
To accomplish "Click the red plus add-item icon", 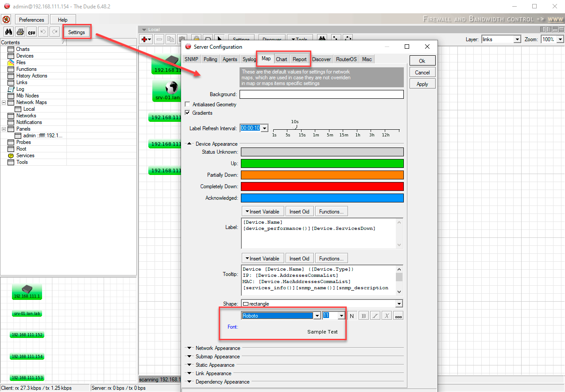I will point(146,39).
